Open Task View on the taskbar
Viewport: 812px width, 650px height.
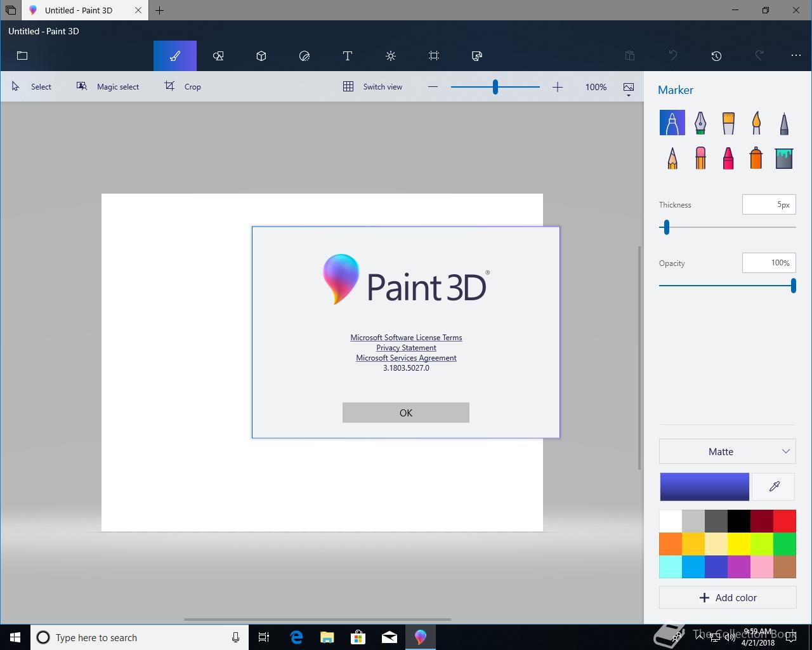tap(264, 637)
